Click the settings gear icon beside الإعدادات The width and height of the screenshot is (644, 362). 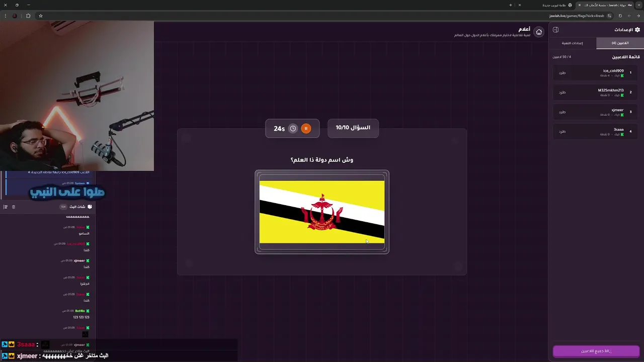point(637,30)
